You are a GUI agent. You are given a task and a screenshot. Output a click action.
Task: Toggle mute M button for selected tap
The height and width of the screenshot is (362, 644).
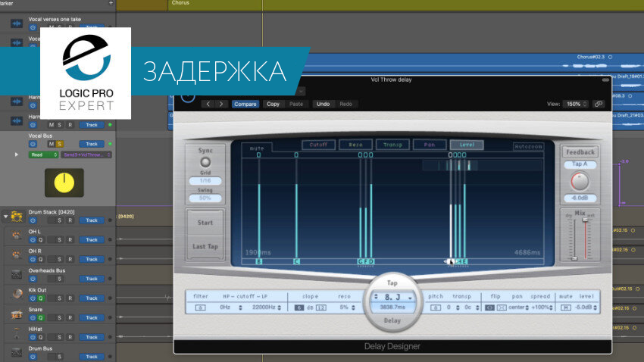[x=565, y=307]
